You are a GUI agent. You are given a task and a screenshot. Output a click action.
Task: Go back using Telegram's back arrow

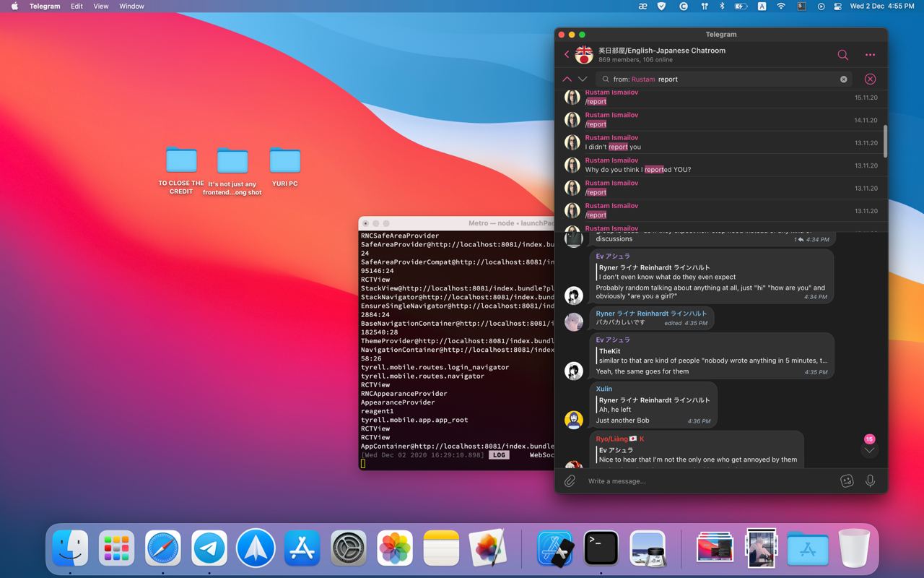click(567, 54)
